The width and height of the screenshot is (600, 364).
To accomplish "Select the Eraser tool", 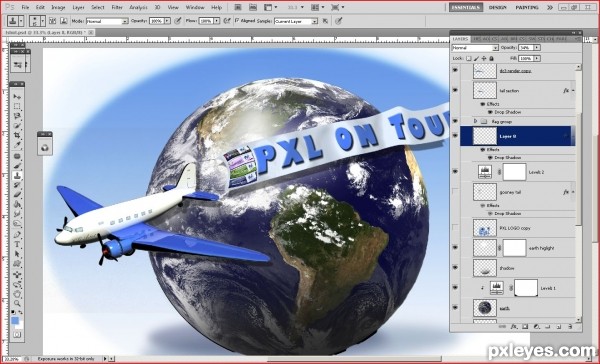I will (x=17, y=195).
